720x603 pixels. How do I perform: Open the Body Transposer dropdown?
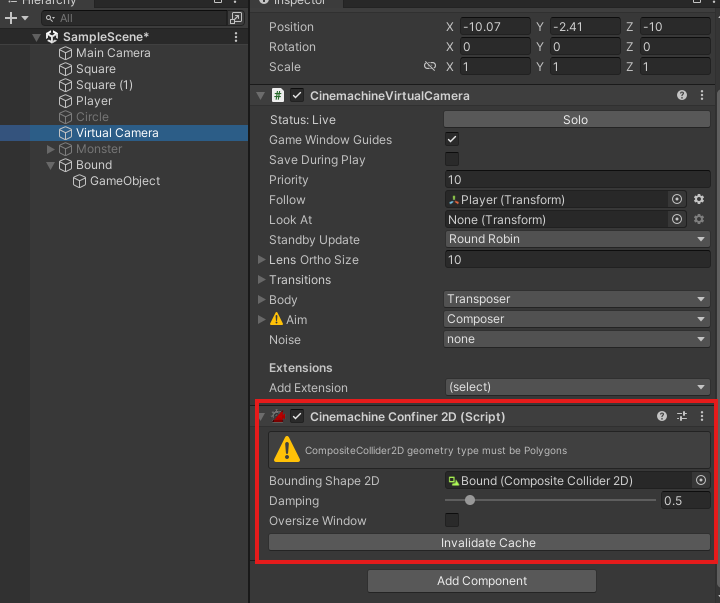[577, 299]
